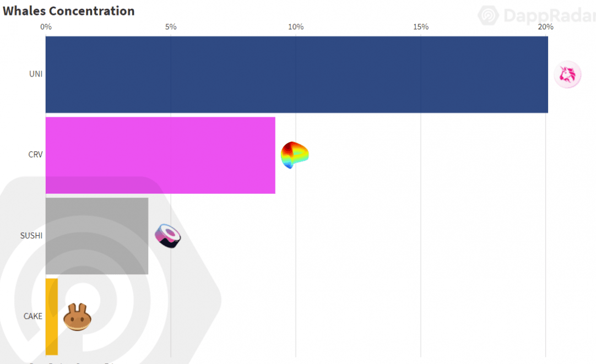Select the gray SUSHI bar
This screenshot has height=364, width=596.
tap(97, 236)
